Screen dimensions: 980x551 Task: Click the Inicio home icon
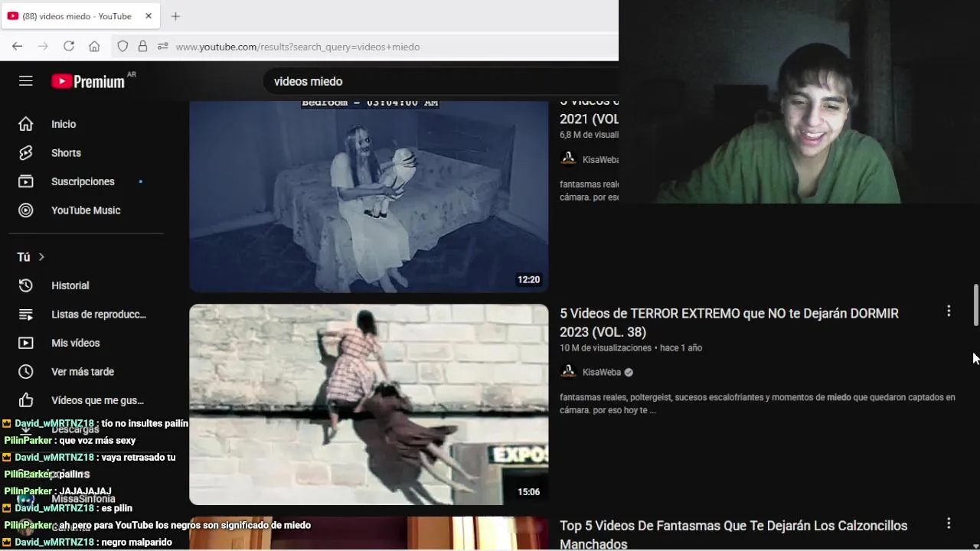point(26,124)
